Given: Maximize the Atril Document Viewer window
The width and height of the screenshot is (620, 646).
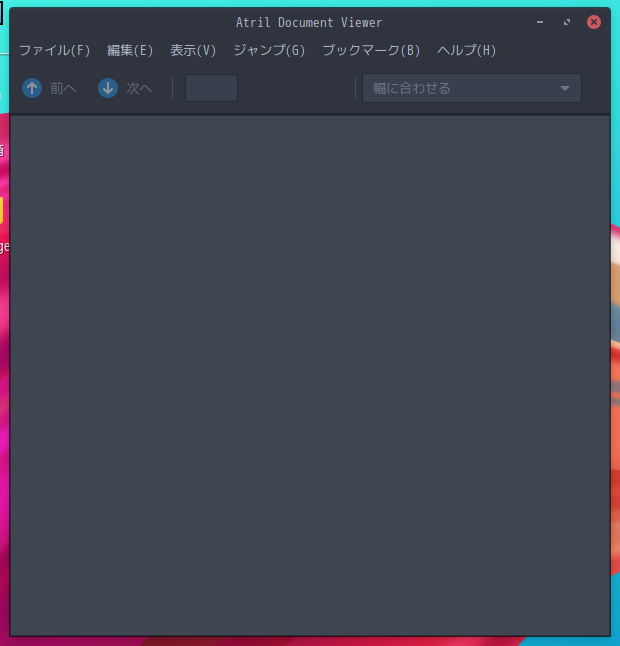Looking at the screenshot, I should pos(567,22).
